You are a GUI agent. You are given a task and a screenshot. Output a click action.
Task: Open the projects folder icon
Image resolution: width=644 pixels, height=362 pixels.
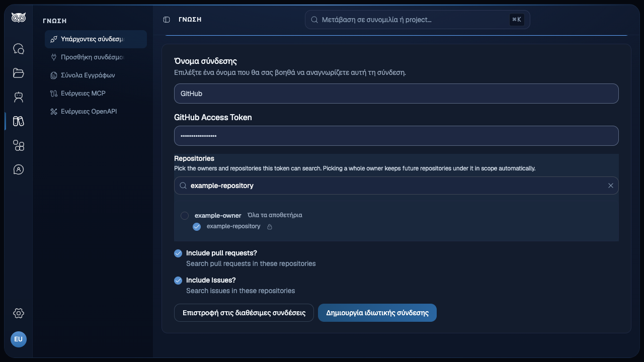coord(19,73)
